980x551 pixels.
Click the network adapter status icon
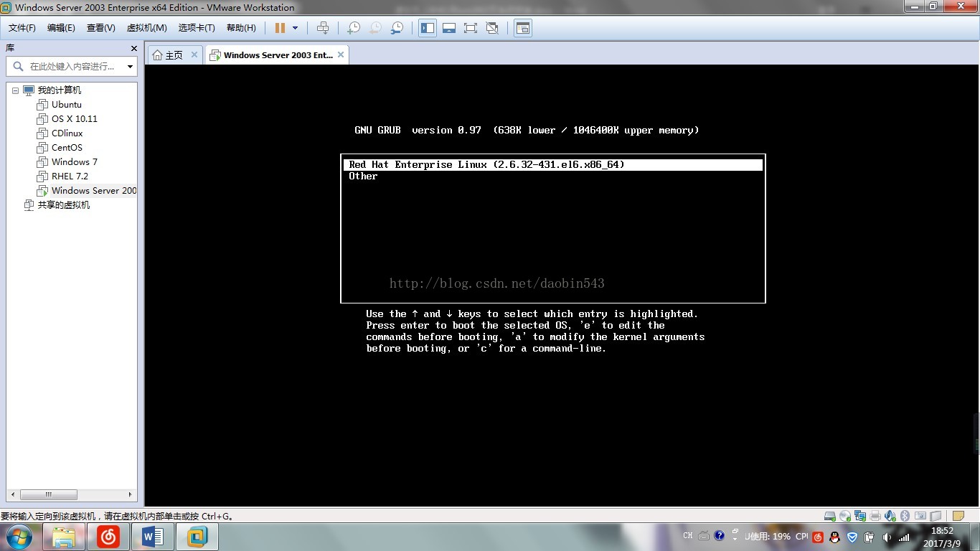click(860, 516)
